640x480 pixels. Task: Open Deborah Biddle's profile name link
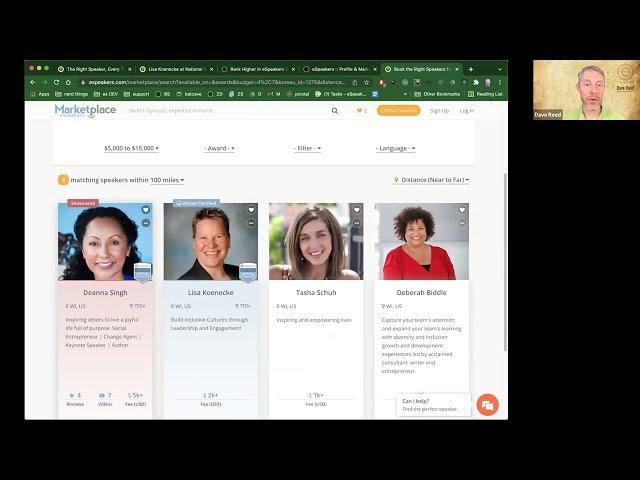coord(421,293)
